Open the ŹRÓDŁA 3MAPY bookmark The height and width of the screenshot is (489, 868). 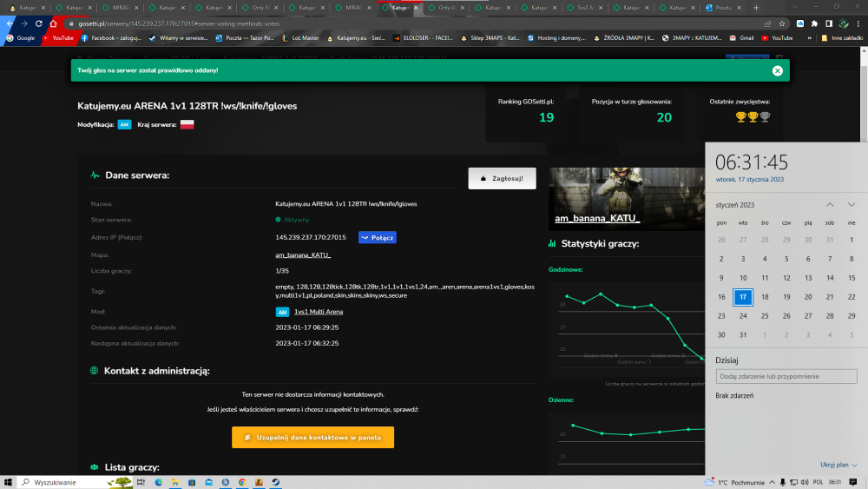tap(624, 38)
